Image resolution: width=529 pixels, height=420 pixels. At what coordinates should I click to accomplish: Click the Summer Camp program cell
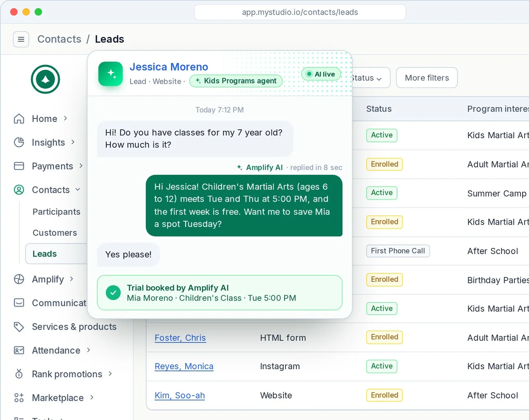(497, 194)
